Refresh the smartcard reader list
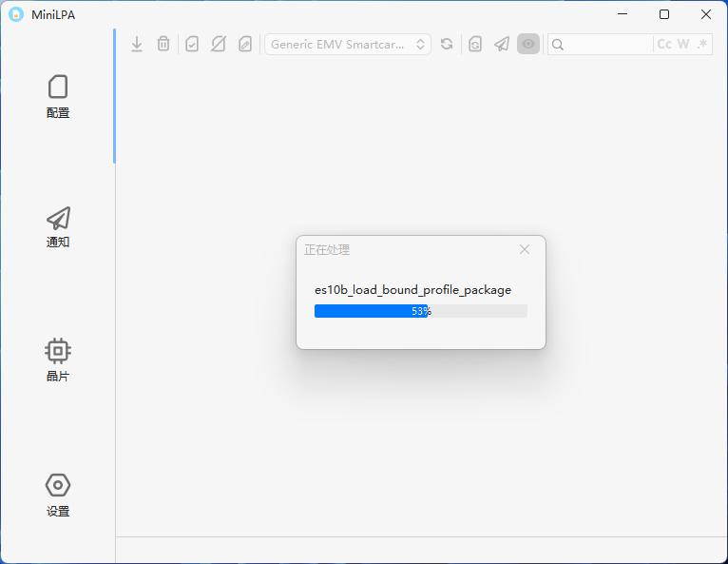 [447, 44]
